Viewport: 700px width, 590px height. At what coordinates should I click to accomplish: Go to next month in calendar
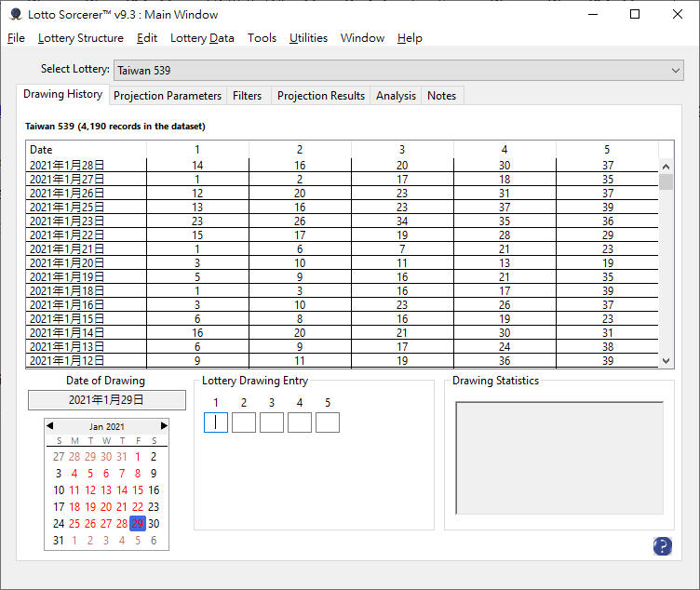(164, 425)
